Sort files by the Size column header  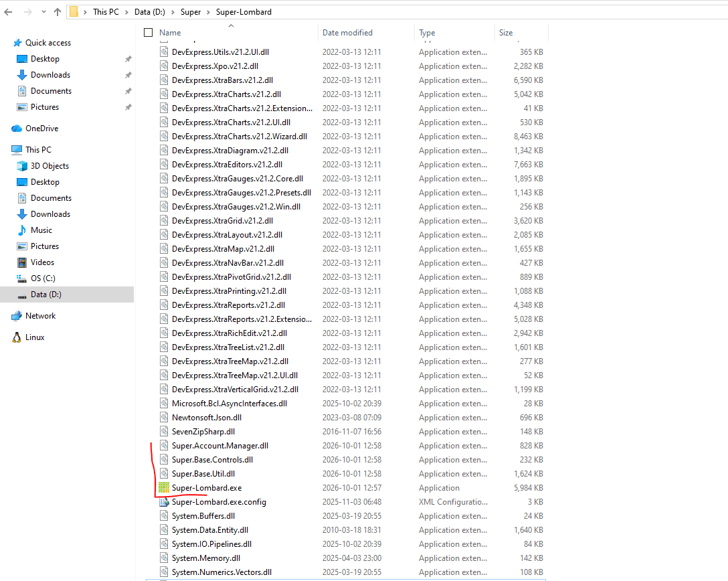tap(506, 33)
